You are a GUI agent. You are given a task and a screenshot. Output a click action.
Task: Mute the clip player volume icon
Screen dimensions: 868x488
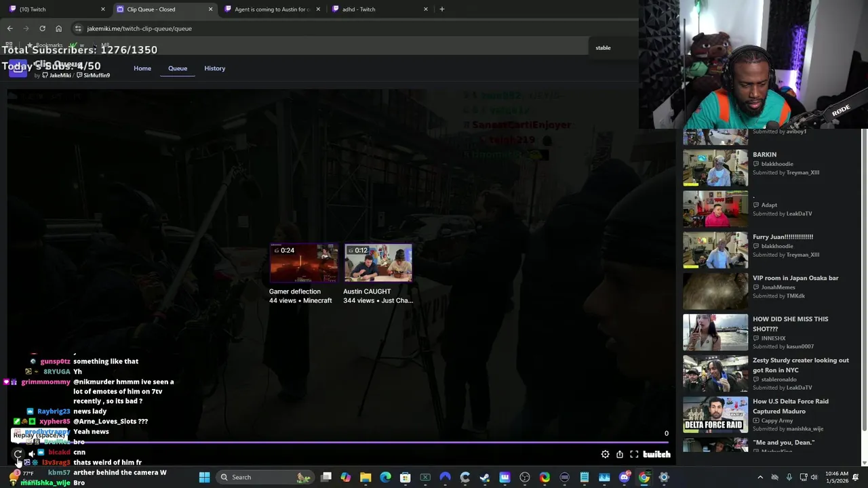31,454
